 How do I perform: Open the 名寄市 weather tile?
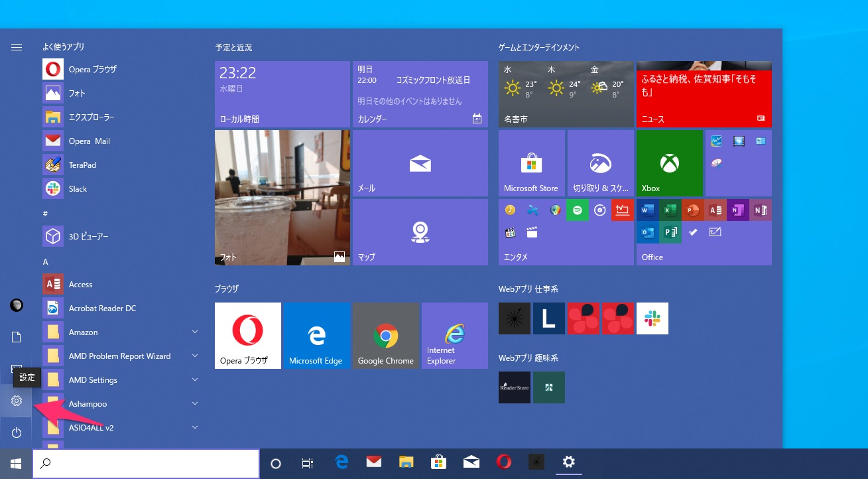point(566,94)
